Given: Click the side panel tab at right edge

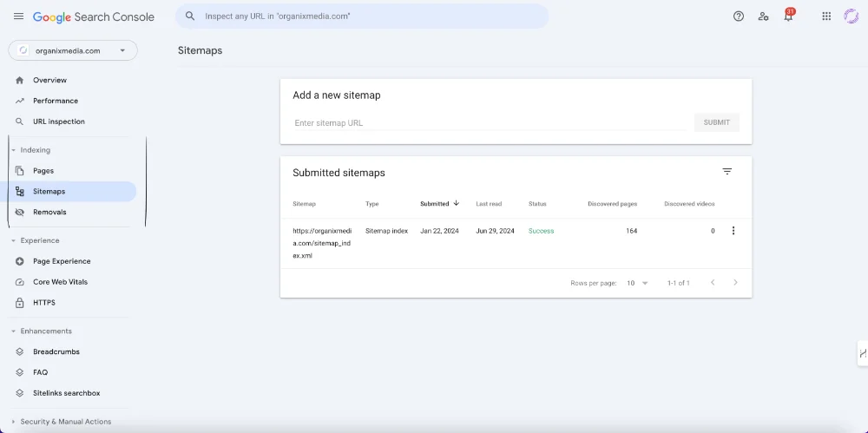Looking at the screenshot, I should pyautogui.click(x=863, y=353).
